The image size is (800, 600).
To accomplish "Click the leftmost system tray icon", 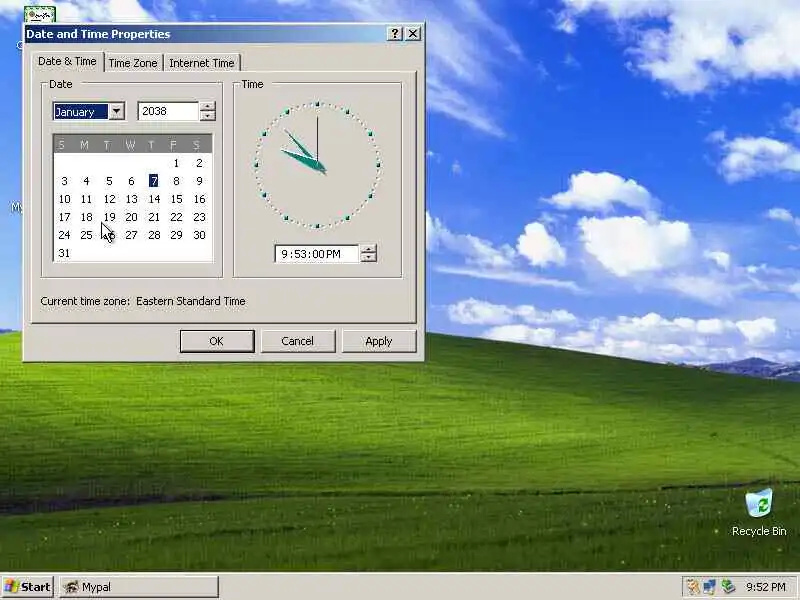I will tap(692, 587).
